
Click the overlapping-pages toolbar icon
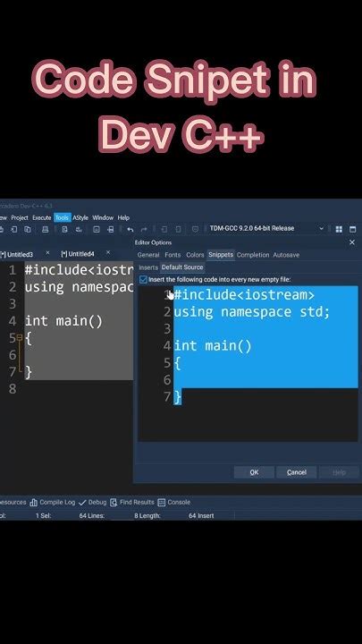tap(27, 229)
